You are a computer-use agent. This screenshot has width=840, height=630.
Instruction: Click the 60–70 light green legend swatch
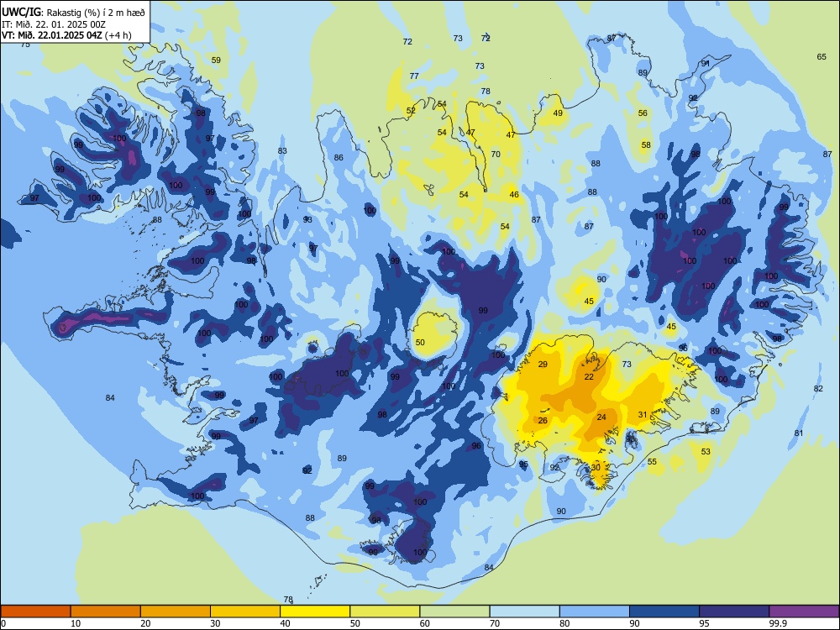coord(454,612)
